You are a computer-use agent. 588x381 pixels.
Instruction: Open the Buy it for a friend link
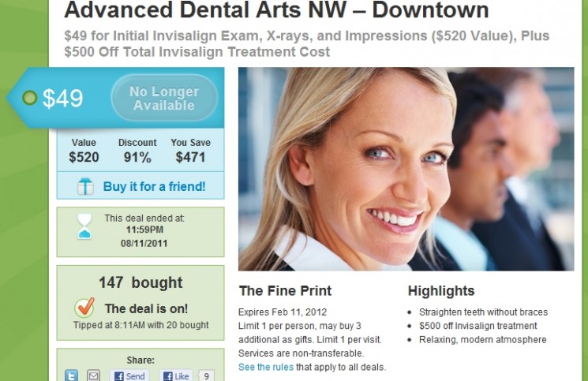click(x=154, y=186)
